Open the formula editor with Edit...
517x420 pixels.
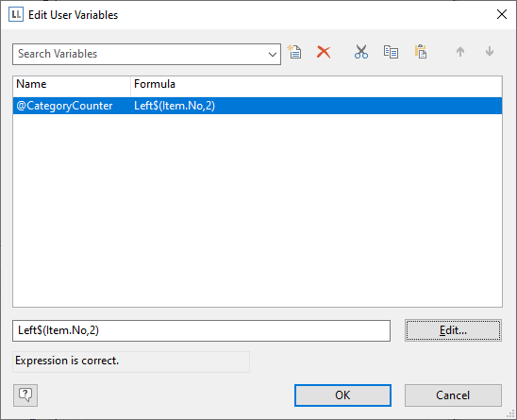pos(453,330)
